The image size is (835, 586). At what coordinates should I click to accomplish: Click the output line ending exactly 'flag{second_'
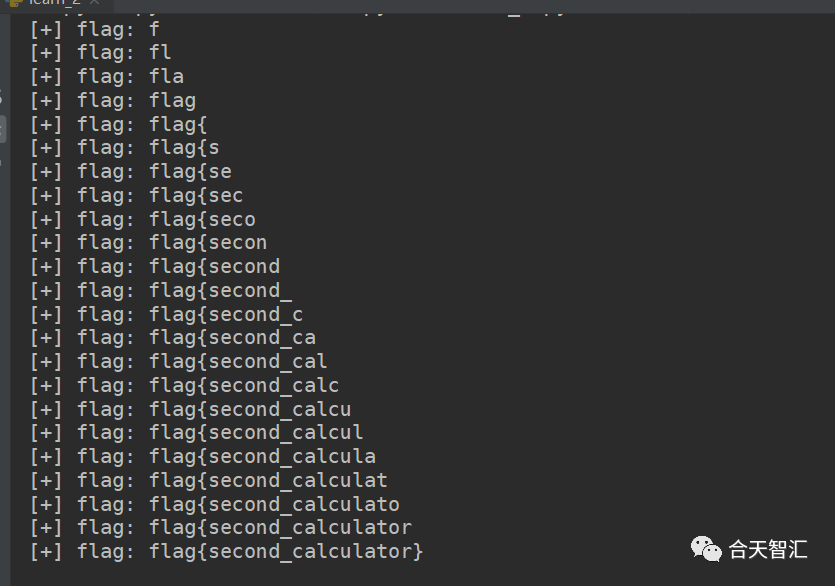click(x=160, y=291)
